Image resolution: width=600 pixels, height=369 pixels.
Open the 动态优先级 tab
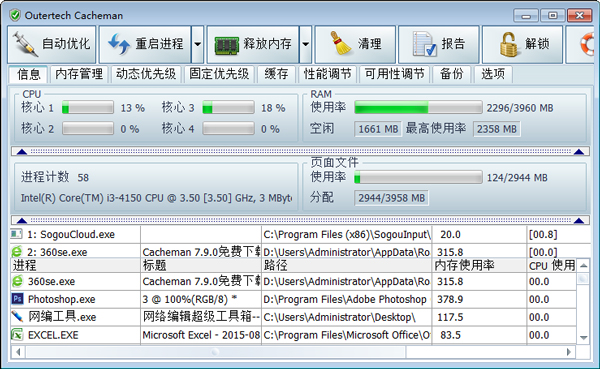click(146, 73)
